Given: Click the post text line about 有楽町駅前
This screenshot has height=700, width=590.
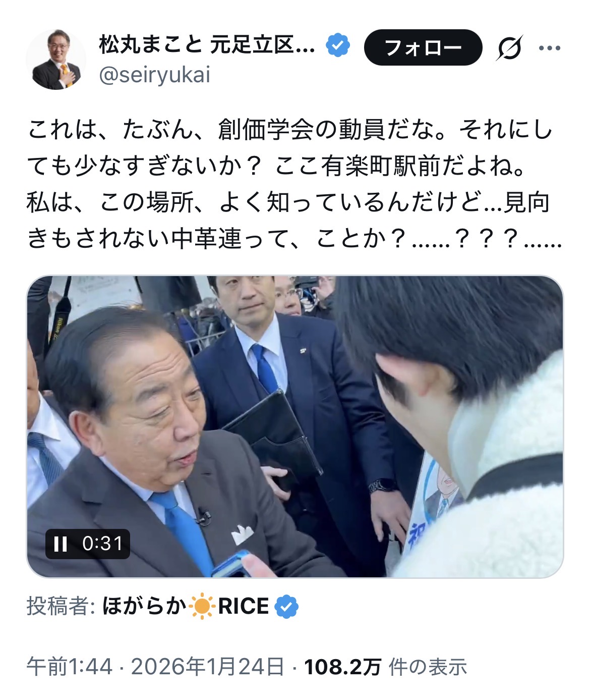Looking at the screenshot, I should click(x=277, y=166).
